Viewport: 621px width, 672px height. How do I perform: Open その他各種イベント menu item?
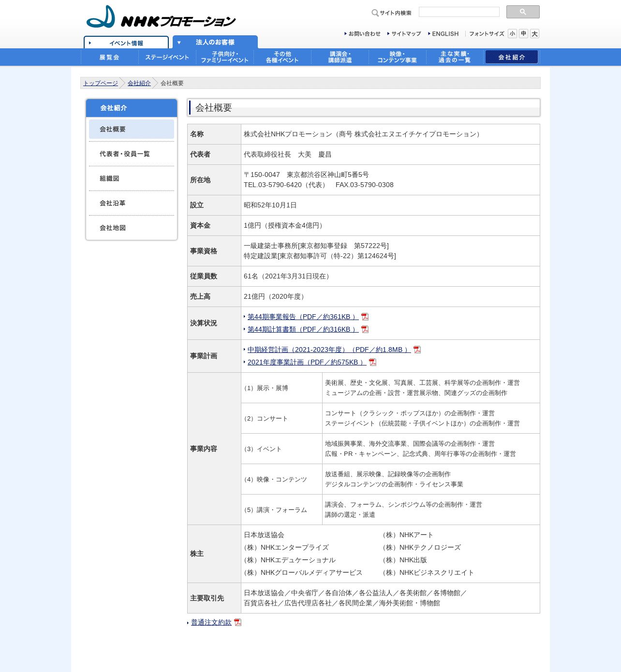(282, 57)
